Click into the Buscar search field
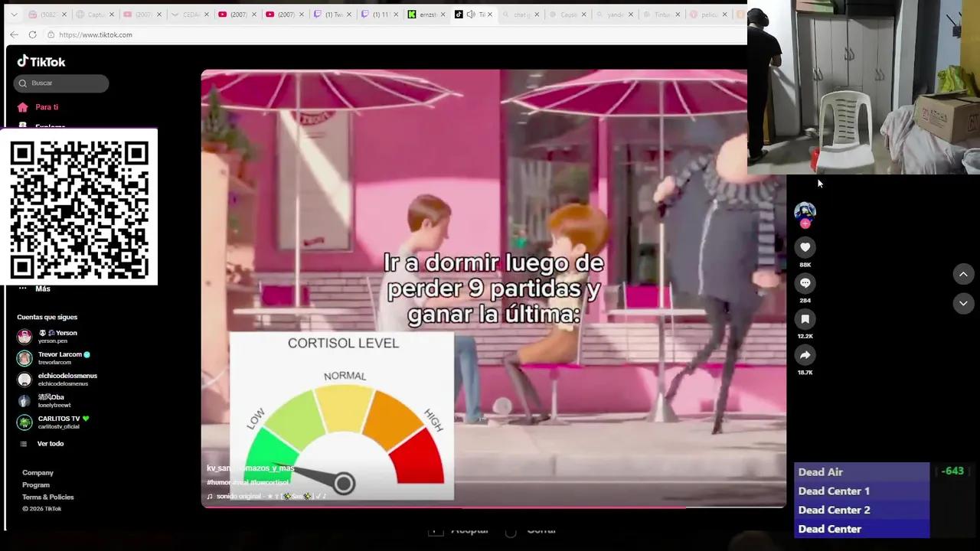 coord(61,83)
